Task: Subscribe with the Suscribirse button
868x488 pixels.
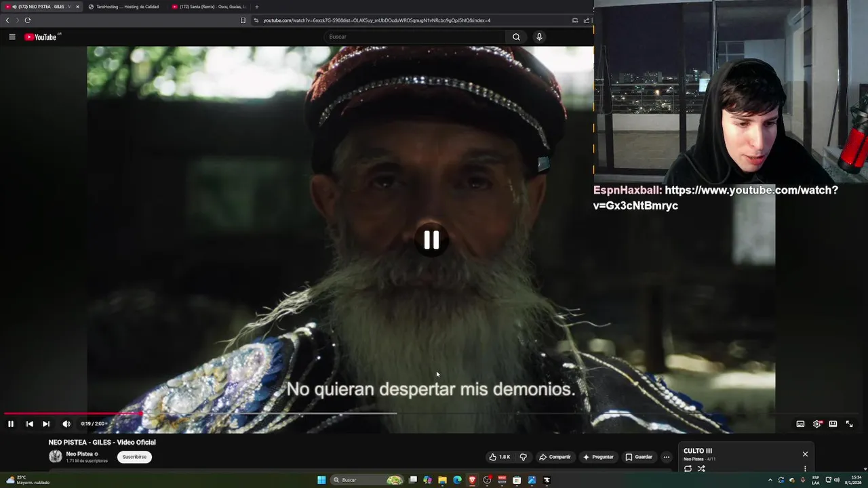Action: tap(134, 457)
